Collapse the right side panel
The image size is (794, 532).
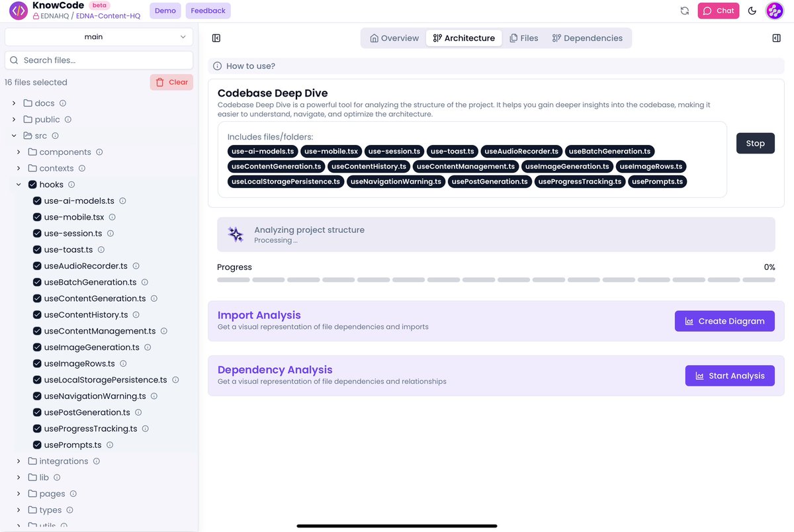(x=776, y=38)
